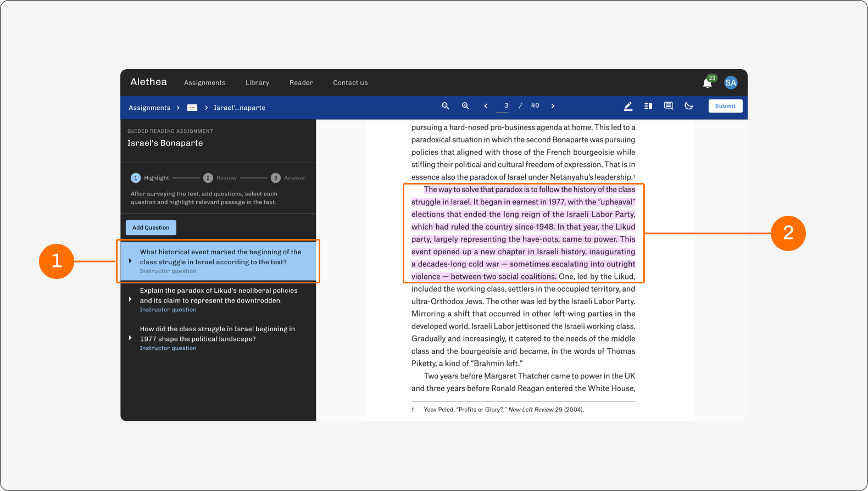Open the SA user avatar menu
Screen dimensions: 868x491
(x=731, y=83)
